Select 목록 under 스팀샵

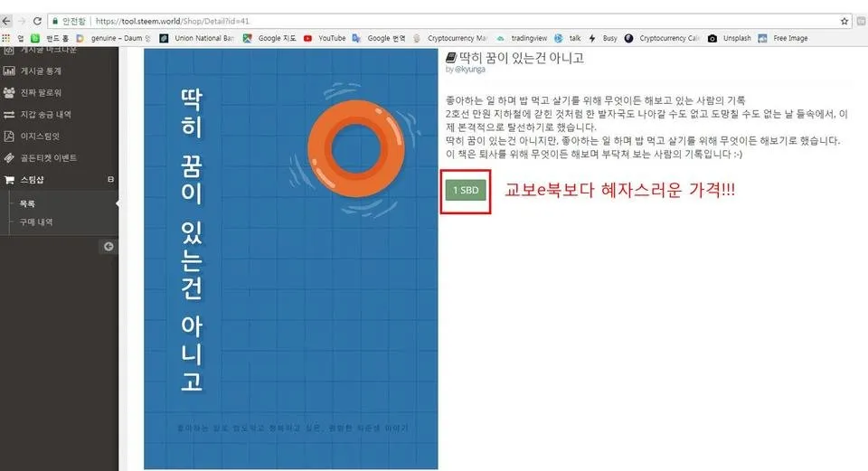tap(27, 203)
